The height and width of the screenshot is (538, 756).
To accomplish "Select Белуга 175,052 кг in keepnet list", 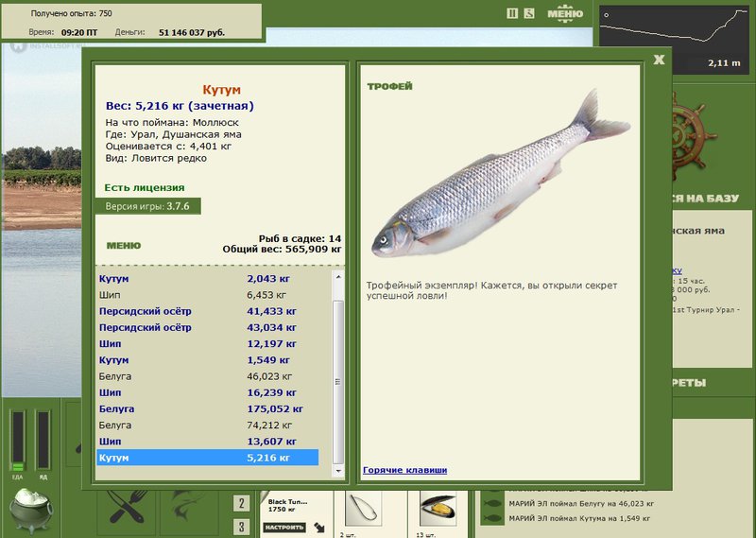I will (207, 408).
